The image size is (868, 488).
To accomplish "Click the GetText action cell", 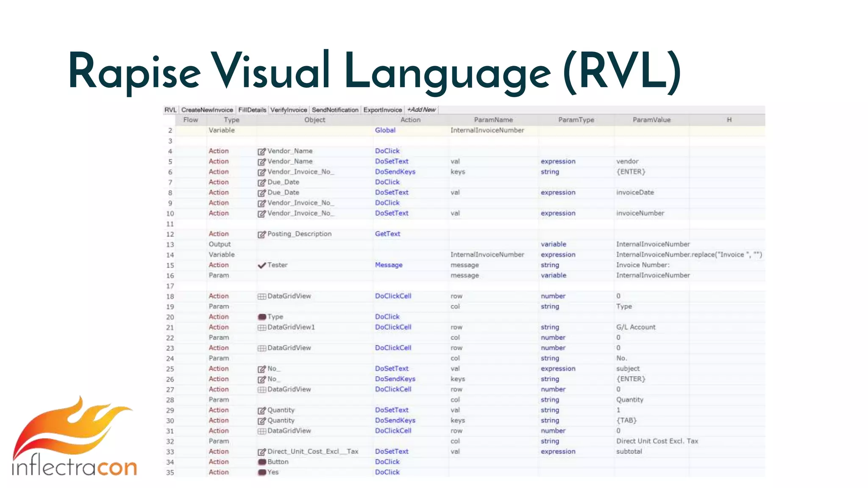I will click(387, 234).
